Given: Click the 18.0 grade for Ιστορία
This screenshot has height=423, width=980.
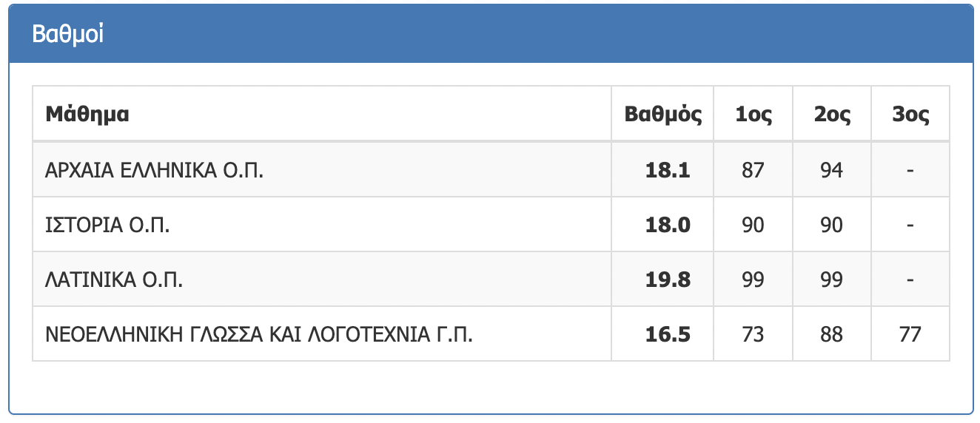Looking at the screenshot, I should [x=668, y=225].
